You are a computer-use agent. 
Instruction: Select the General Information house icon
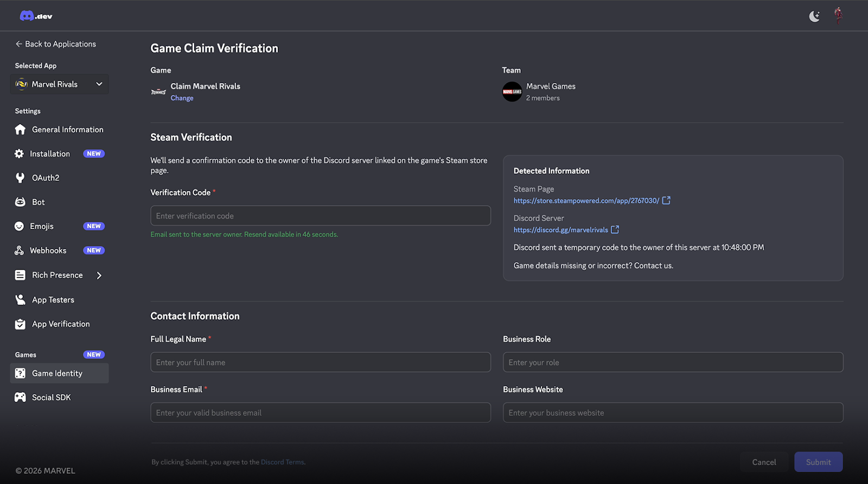click(x=20, y=129)
